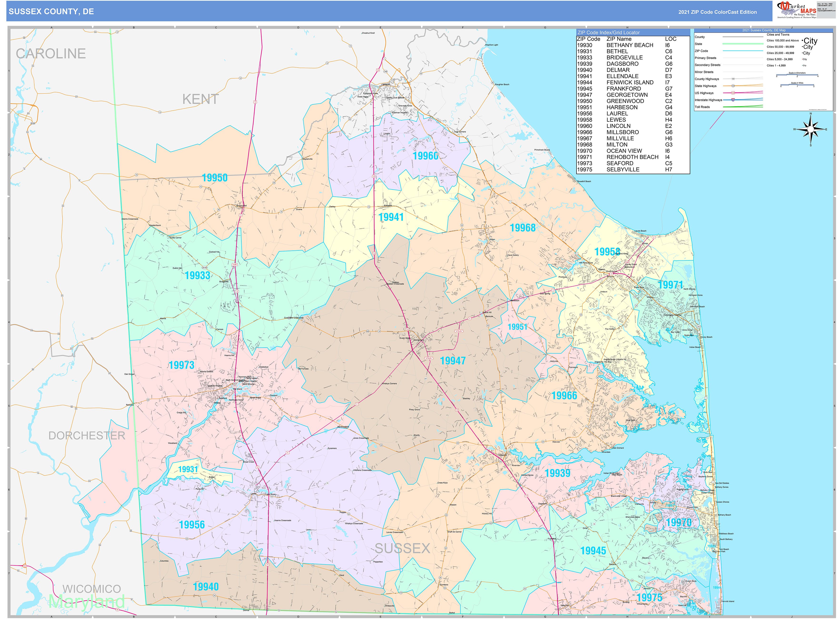Click the 19960 ZIP label on the map

pos(425,156)
